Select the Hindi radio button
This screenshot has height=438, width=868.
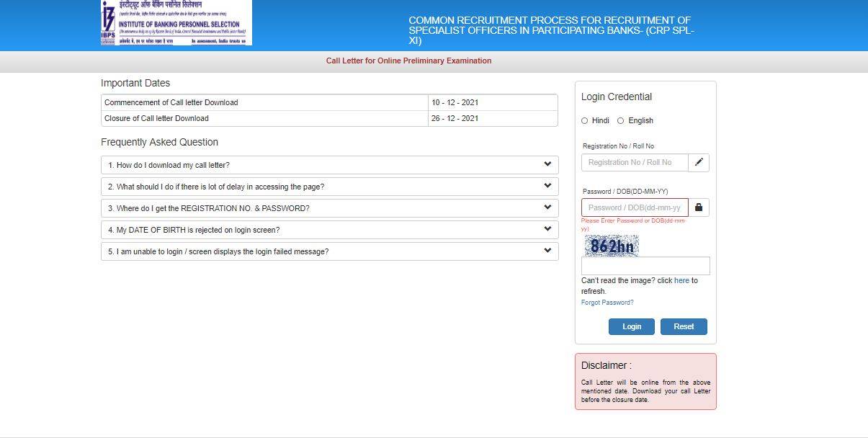(585, 120)
